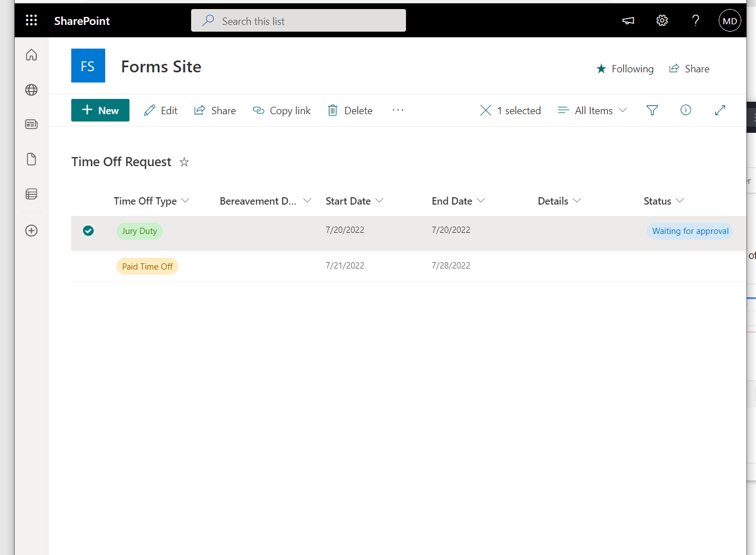Open End Date column menu
Image resolution: width=756 pixels, height=555 pixels.
[459, 201]
